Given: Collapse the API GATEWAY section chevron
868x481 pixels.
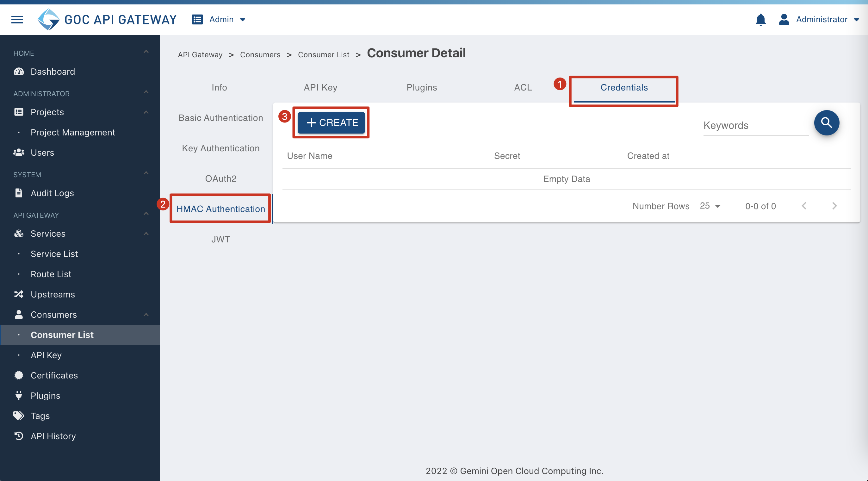Looking at the screenshot, I should (146, 213).
